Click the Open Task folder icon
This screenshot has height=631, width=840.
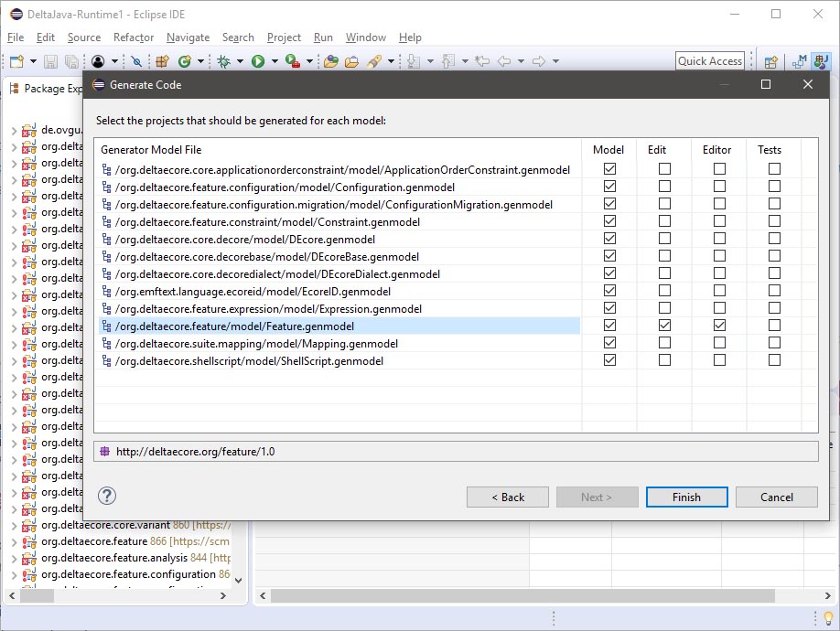pos(351,61)
